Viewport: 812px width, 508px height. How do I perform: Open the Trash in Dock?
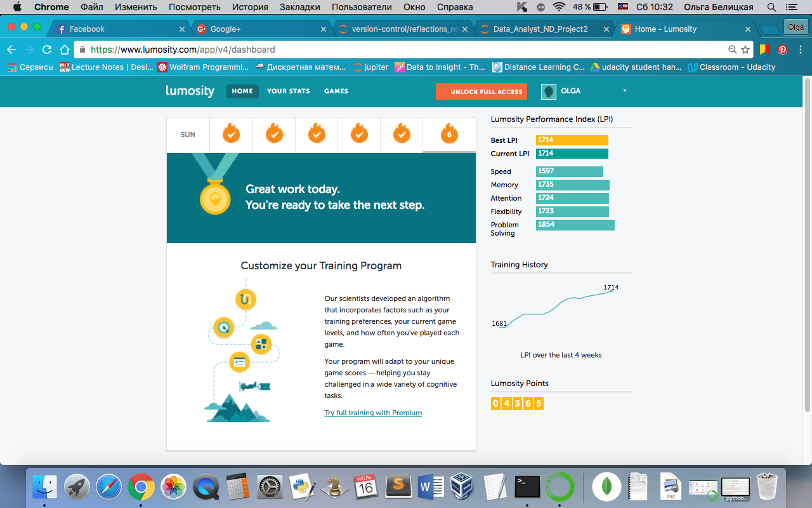coord(768,487)
